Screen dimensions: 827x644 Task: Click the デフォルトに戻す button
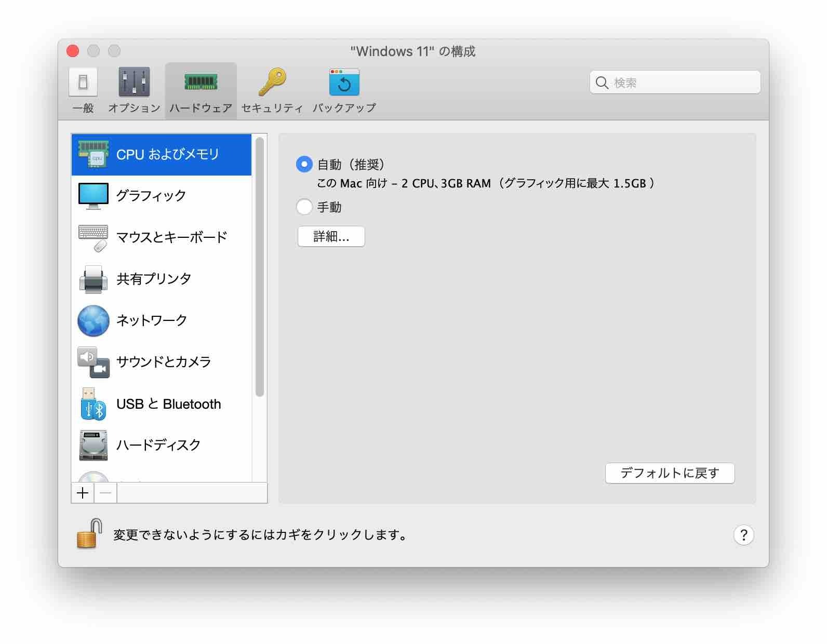click(x=670, y=473)
